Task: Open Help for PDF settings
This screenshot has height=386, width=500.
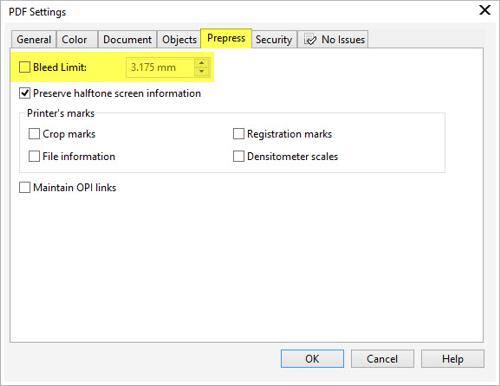Action: (x=453, y=359)
